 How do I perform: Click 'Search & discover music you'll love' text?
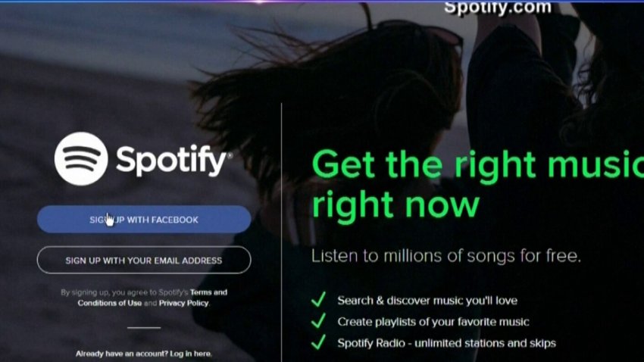[x=427, y=301]
